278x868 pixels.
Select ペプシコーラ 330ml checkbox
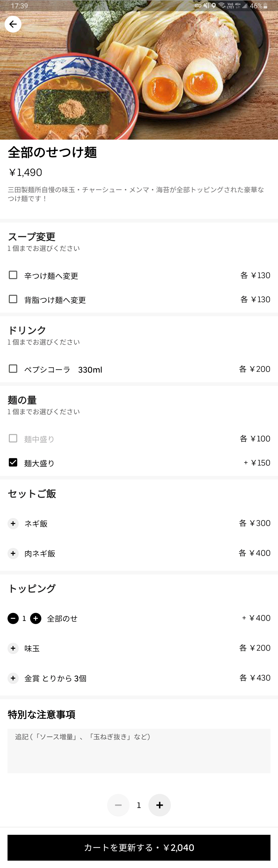[13, 369]
